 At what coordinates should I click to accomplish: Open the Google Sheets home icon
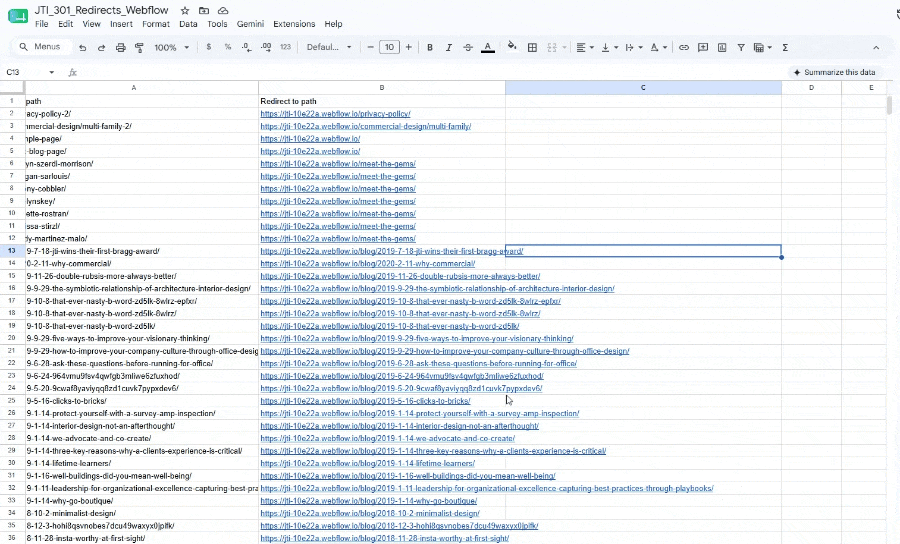[x=18, y=16]
